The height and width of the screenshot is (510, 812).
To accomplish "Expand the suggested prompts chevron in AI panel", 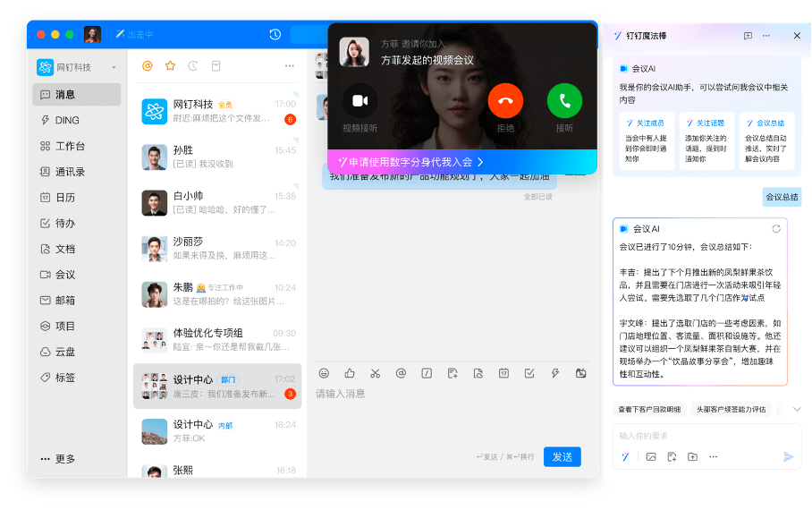I will point(797,409).
